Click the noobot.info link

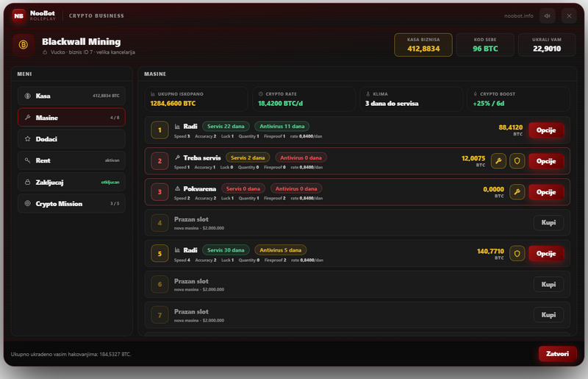(519, 15)
